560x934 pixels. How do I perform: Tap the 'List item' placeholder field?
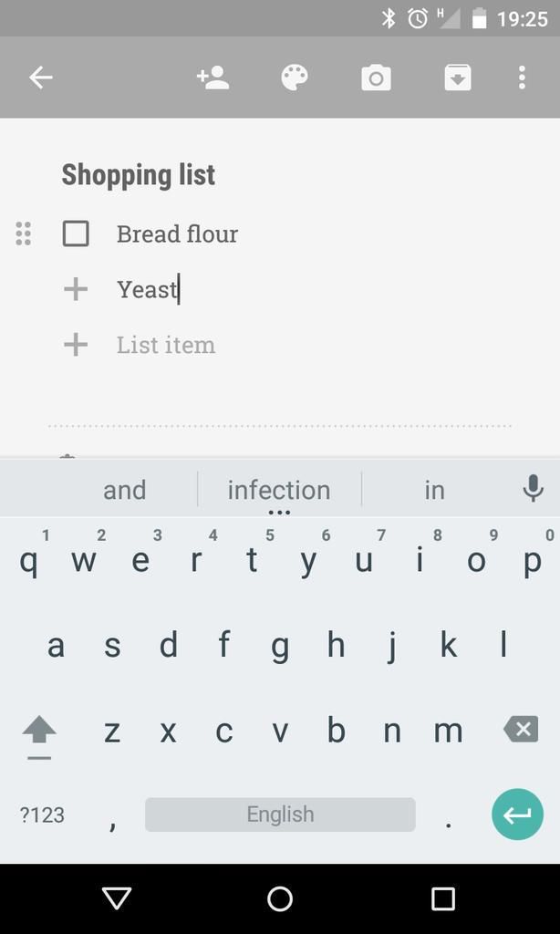pos(166,345)
